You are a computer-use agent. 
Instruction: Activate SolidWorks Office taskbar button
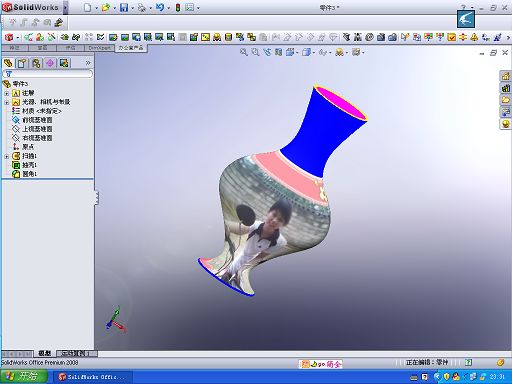92,377
